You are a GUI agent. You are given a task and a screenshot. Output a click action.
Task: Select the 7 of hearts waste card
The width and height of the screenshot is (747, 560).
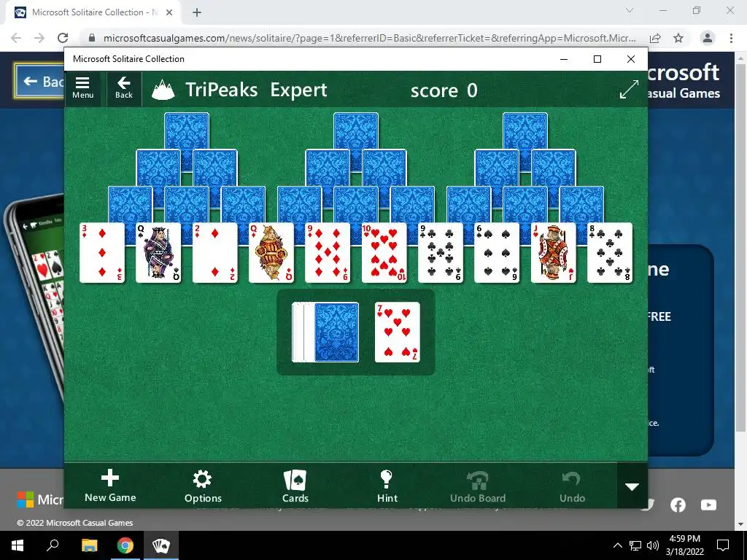click(398, 332)
